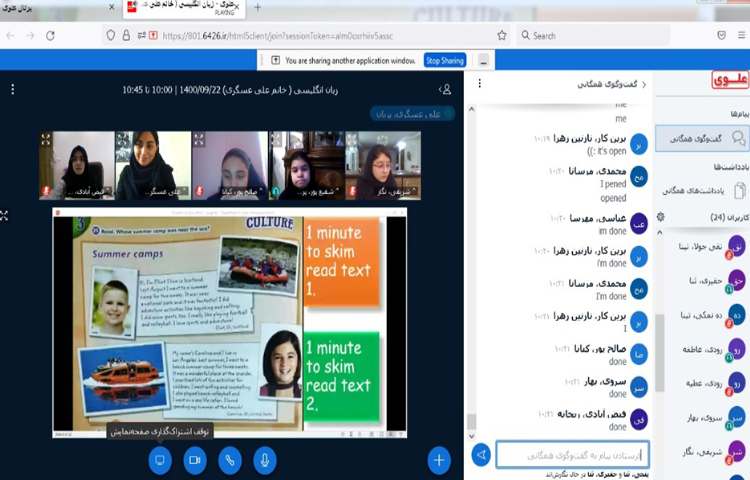Mute or unmute the microphone button
Viewport: 750px width, 480px height.
click(265, 460)
